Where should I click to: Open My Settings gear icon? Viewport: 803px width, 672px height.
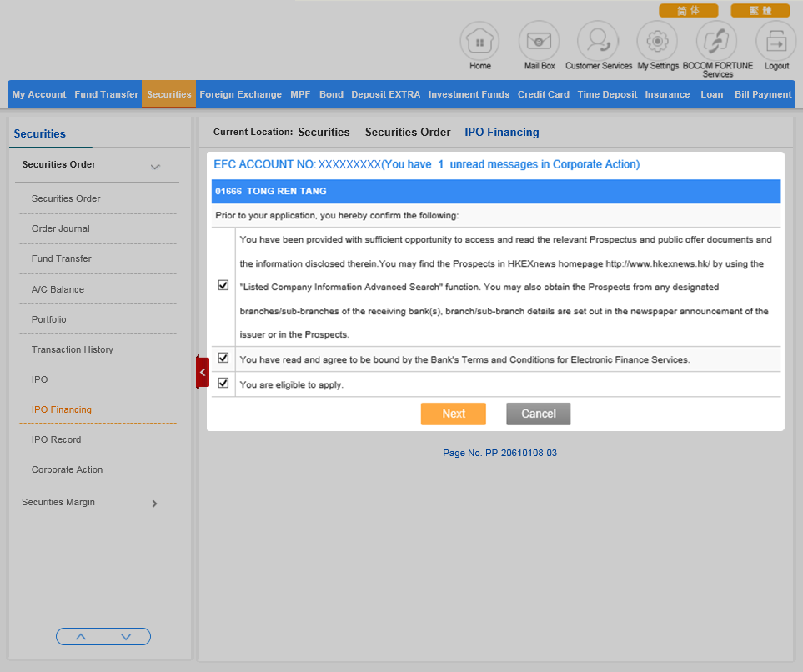coord(657,41)
